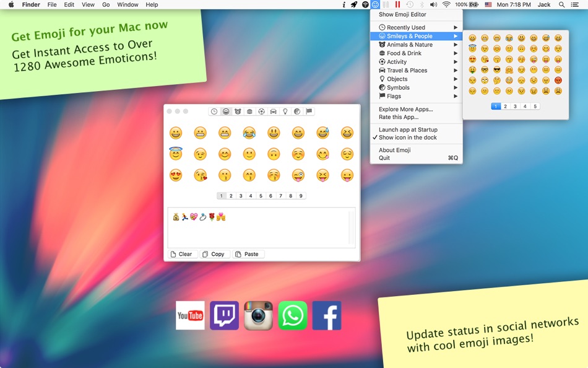
Task: Pick the tears of joy emoji in editor
Action: [249, 133]
